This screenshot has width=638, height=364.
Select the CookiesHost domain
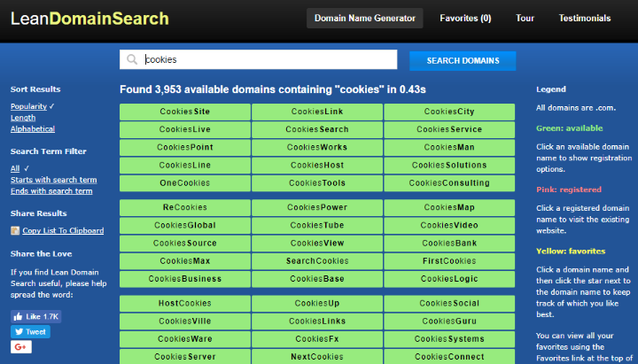pyautogui.click(x=317, y=165)
